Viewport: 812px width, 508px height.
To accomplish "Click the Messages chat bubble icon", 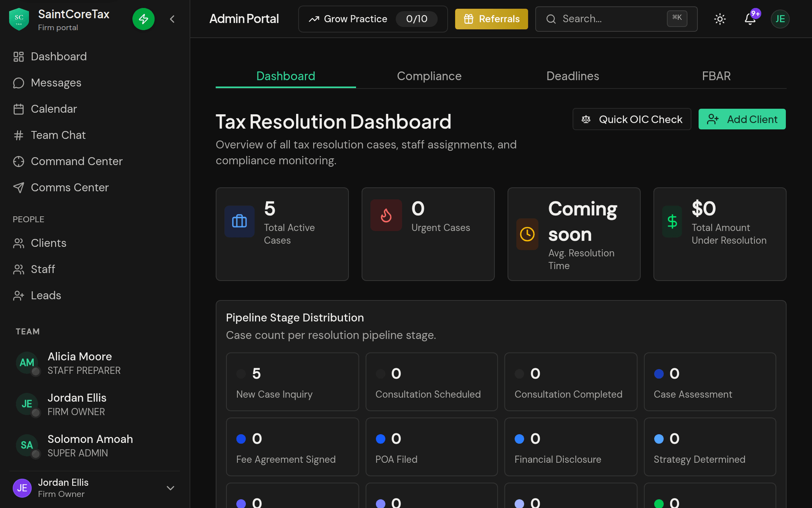I will (x=19, y=83).
